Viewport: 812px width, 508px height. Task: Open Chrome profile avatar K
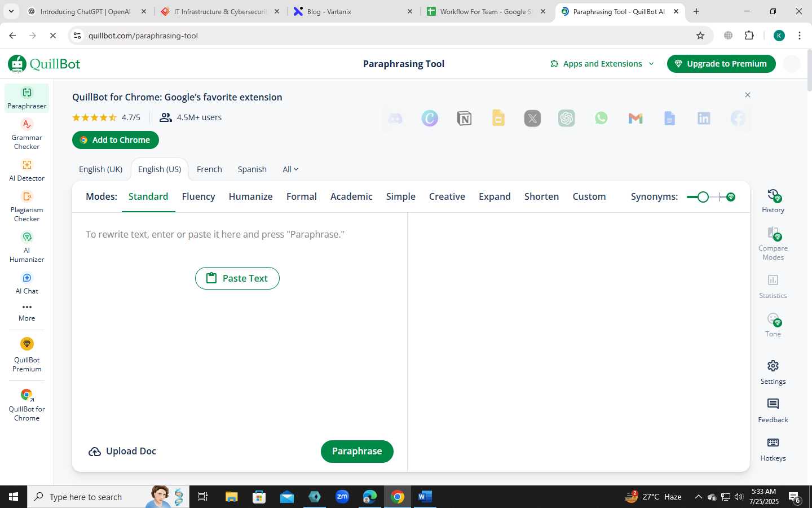[x=779, y=36]
